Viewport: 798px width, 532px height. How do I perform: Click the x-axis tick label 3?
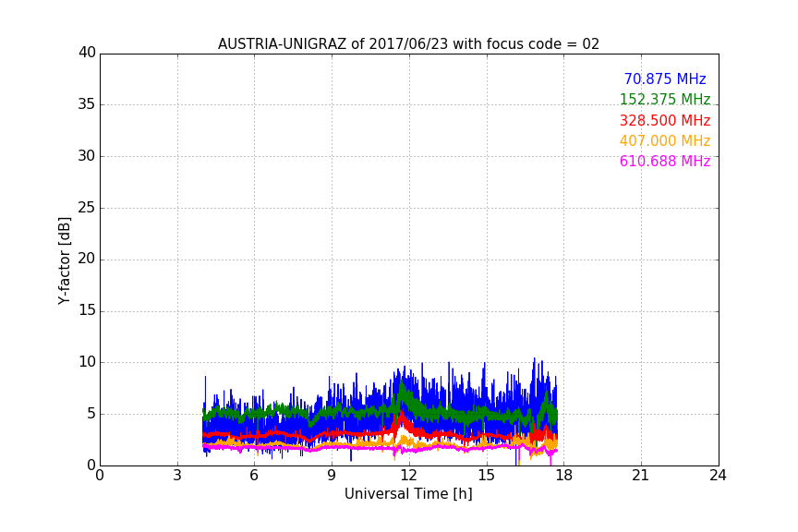click(177, 476)
